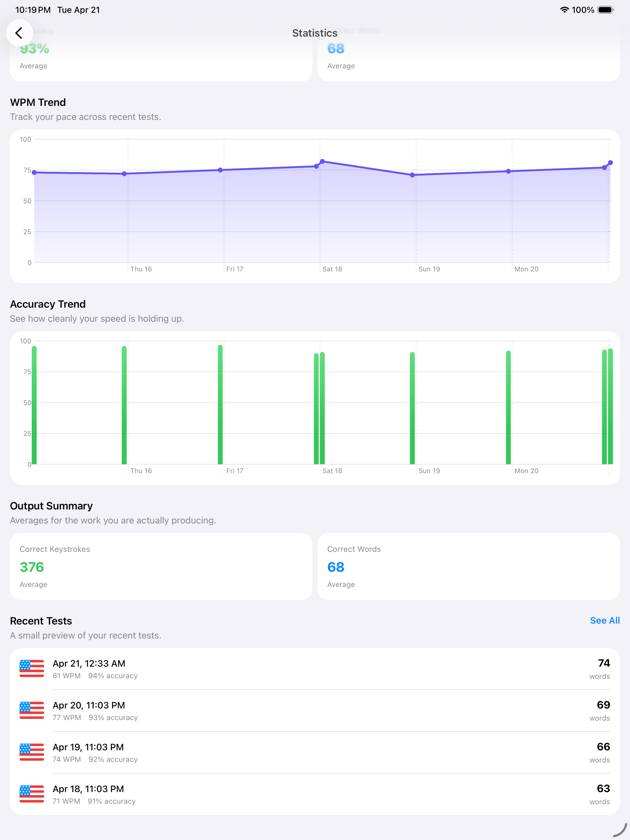Click the Correct Keystrokes 376 card
630x840 pixels.
coord(161,567)
